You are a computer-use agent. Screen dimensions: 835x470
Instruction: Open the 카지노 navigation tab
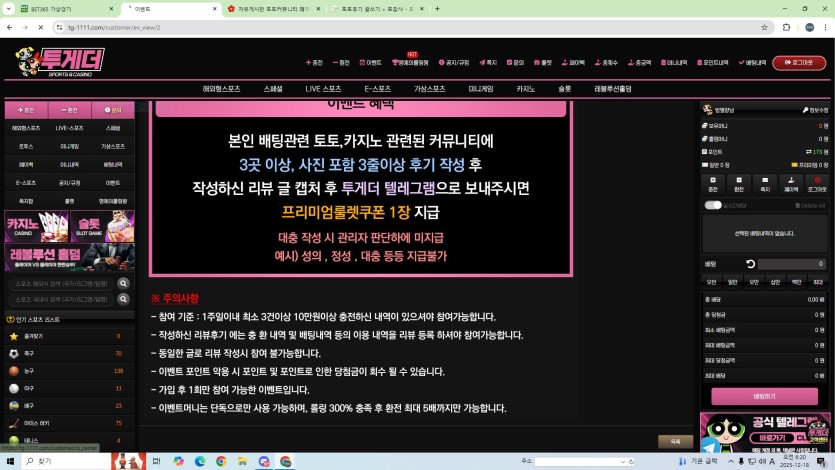click(526, 89)
